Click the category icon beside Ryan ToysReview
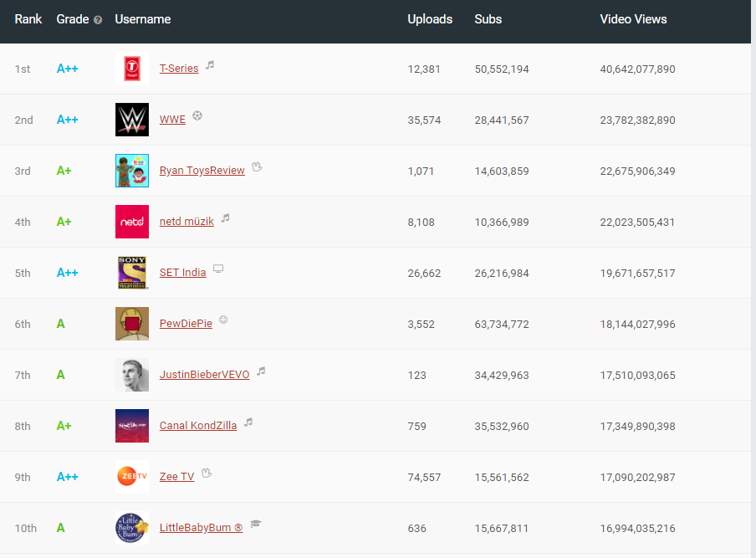 point(257,166)
